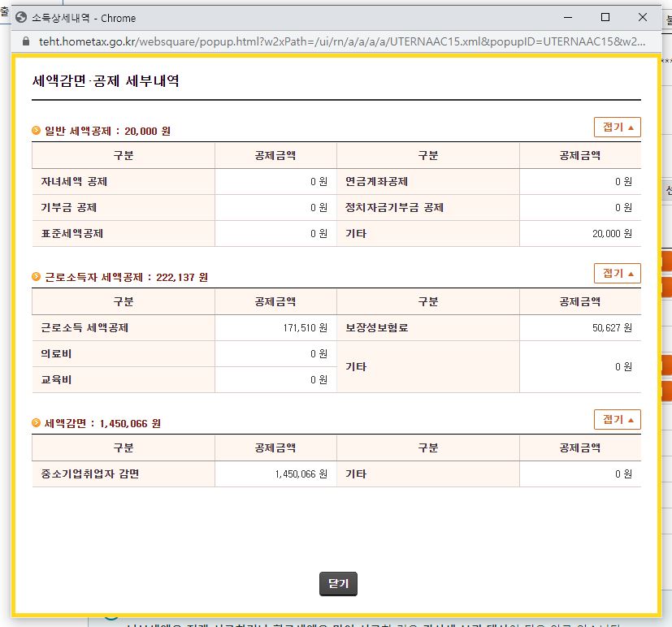Minimize the 소득상세내역 Chrome window
This screenshot has height=627, width=672.
tap(567, 18)
